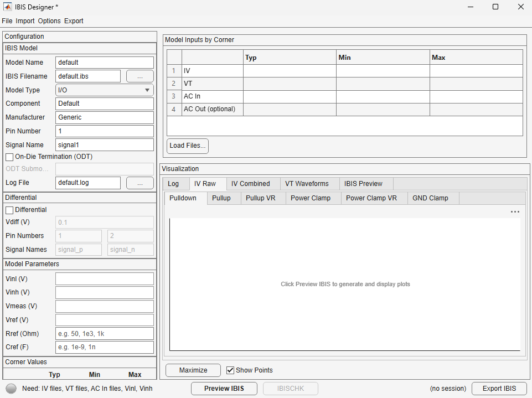Click the Manufacturer input field
This screenshot has height=398, width=532.
105,117
